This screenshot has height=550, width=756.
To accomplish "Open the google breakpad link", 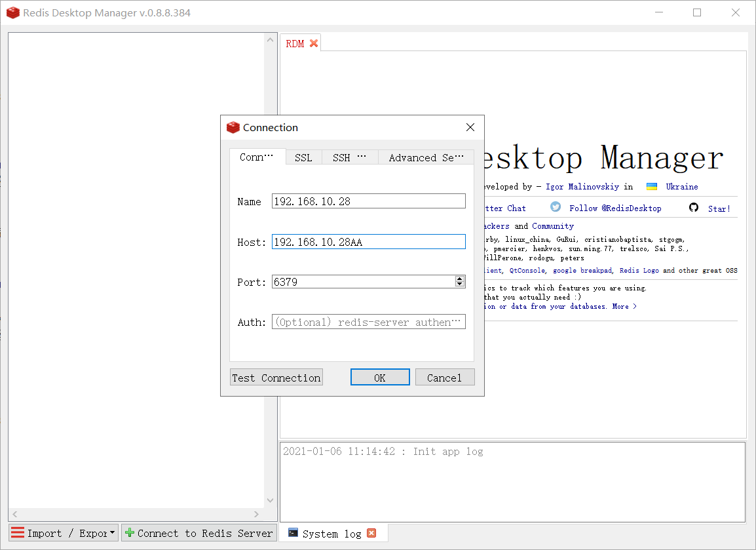I will (582, 270).
